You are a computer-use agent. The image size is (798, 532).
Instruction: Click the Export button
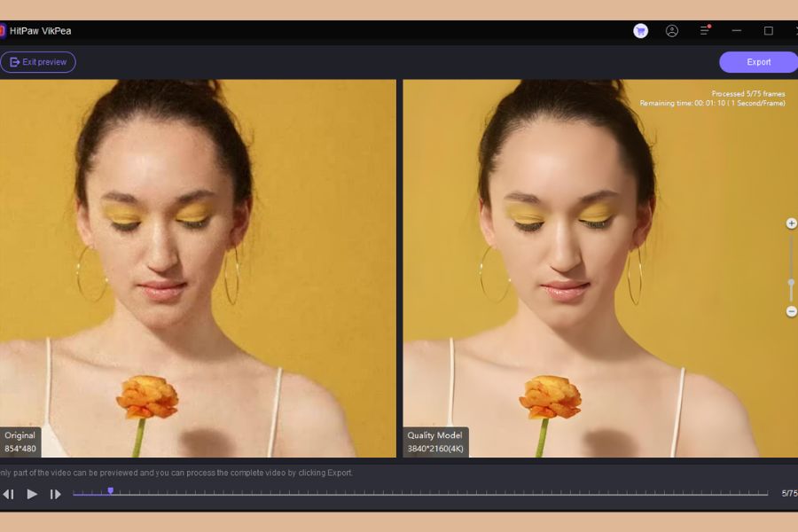tap(759, 62)
